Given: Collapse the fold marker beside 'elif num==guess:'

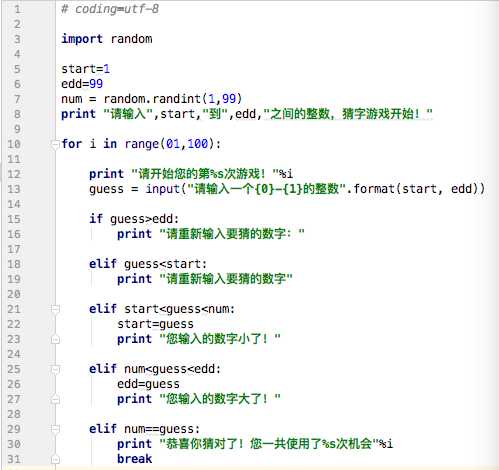Looking at the screenshot, I should pyautogui.click(x=55, y=429).
